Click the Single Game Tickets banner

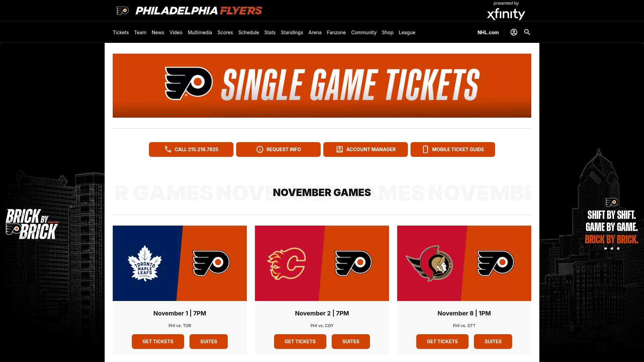coord(322,85)
